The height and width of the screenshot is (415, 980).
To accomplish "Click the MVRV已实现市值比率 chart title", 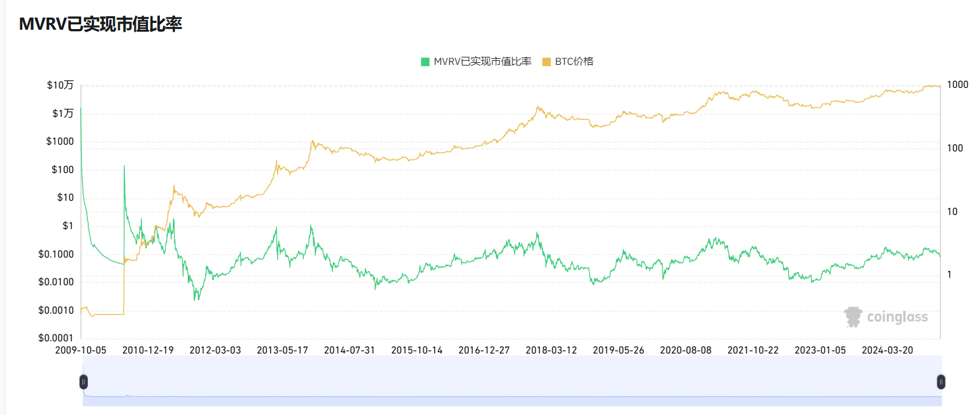I will (x=101, y=24).
